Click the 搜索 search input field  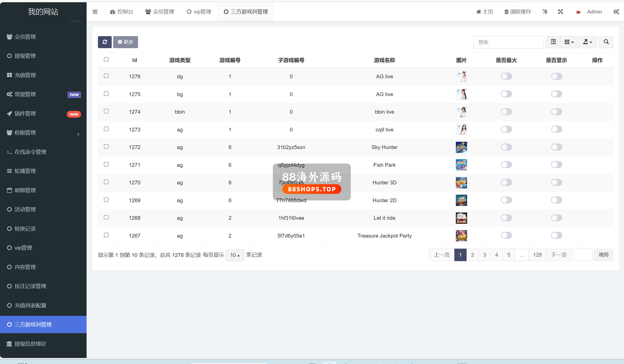(509, 42)
